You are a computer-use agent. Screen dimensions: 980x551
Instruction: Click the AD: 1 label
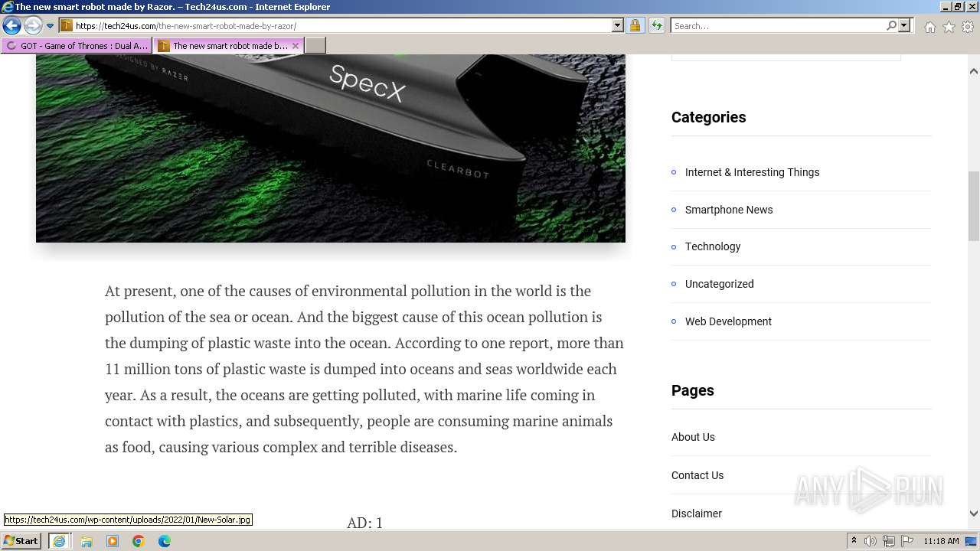364,523
